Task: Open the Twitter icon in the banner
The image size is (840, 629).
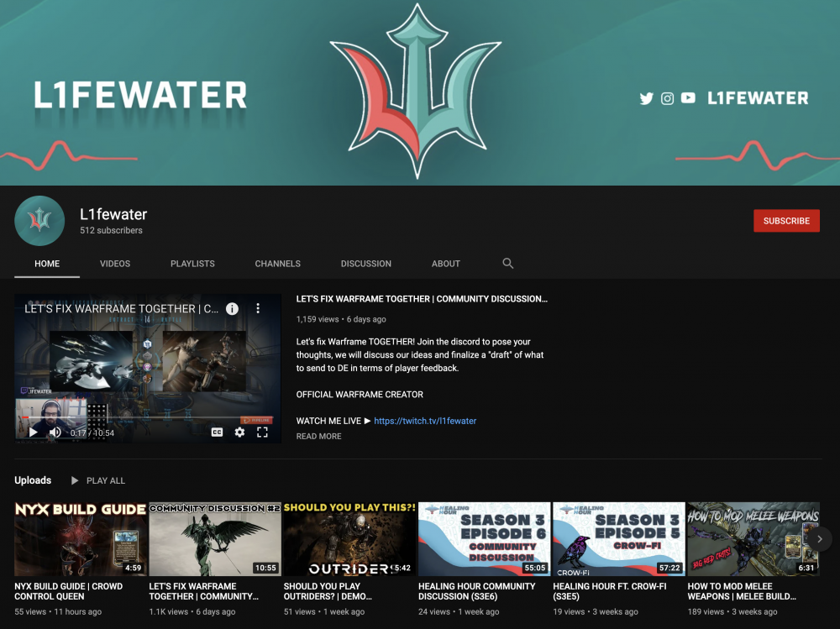Action: pos(646,98)
